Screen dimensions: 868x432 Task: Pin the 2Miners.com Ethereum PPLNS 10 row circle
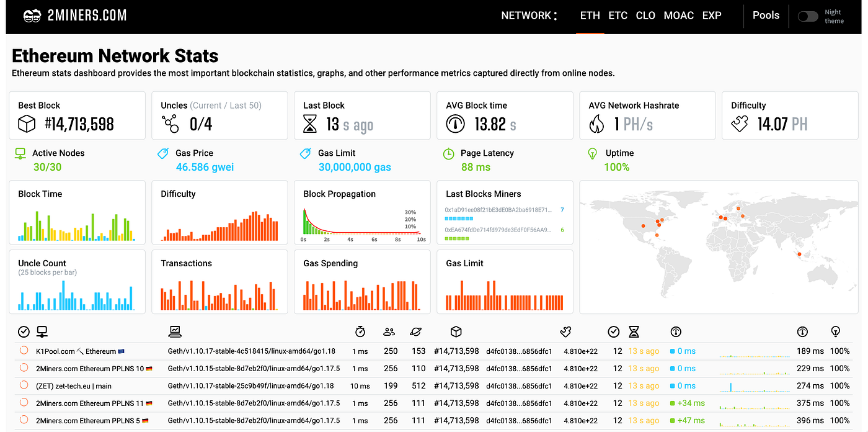(24, 368)
